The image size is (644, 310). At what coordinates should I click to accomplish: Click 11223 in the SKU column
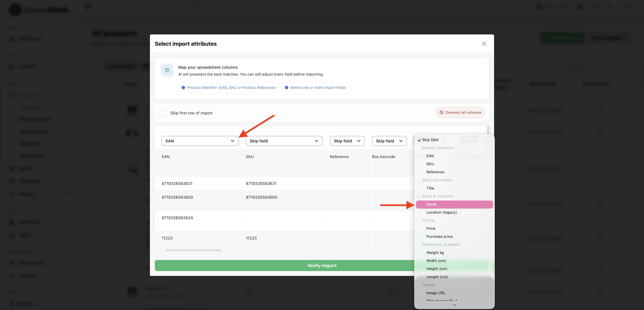pos(251,238)
